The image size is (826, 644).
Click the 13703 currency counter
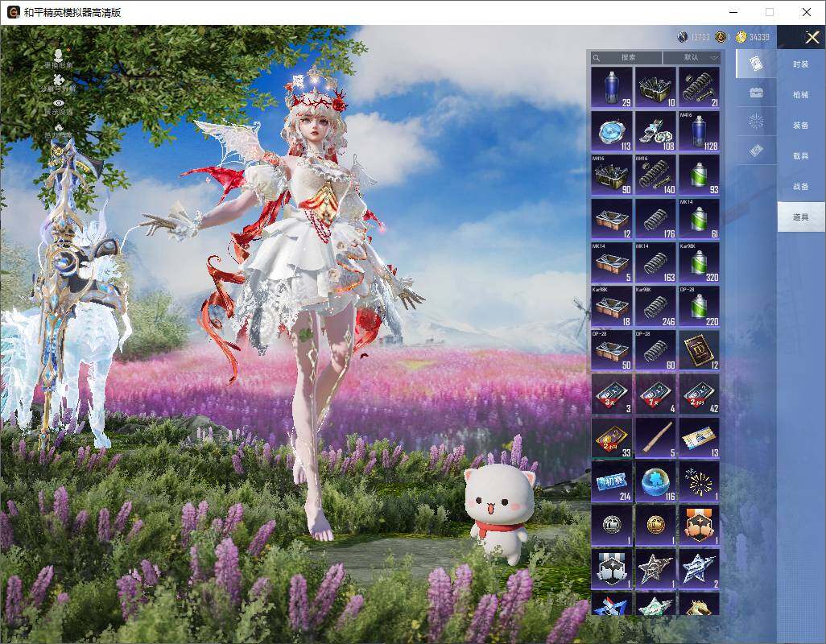694,37
